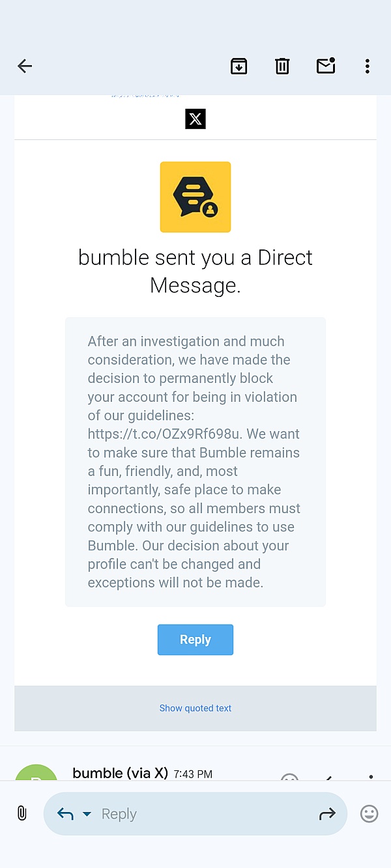Tap the reply arrow icon in compose bar
Image resolution: width=391 pixels, height=868 pixels.
65,814
